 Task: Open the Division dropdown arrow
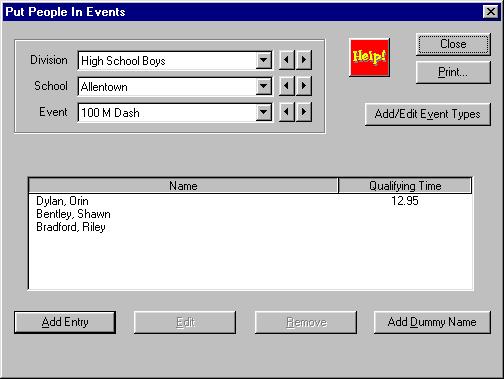pyautogui.click(x=264, y=60)
